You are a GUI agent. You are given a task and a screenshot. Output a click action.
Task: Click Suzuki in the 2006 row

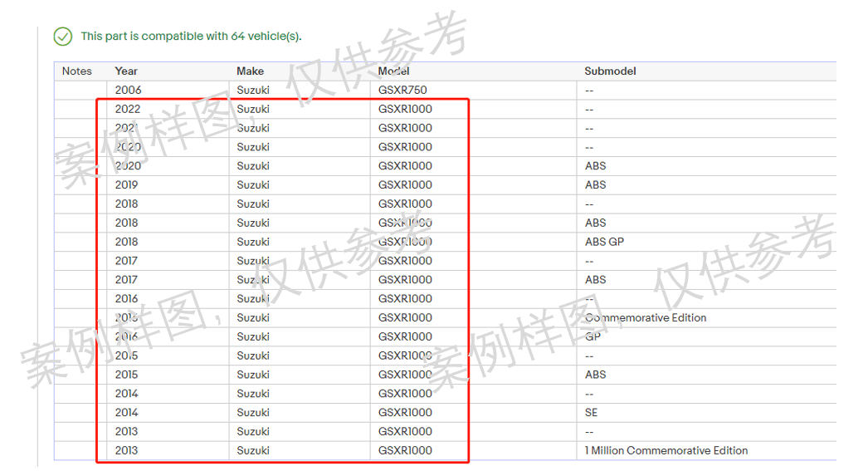tap(253, 90)
